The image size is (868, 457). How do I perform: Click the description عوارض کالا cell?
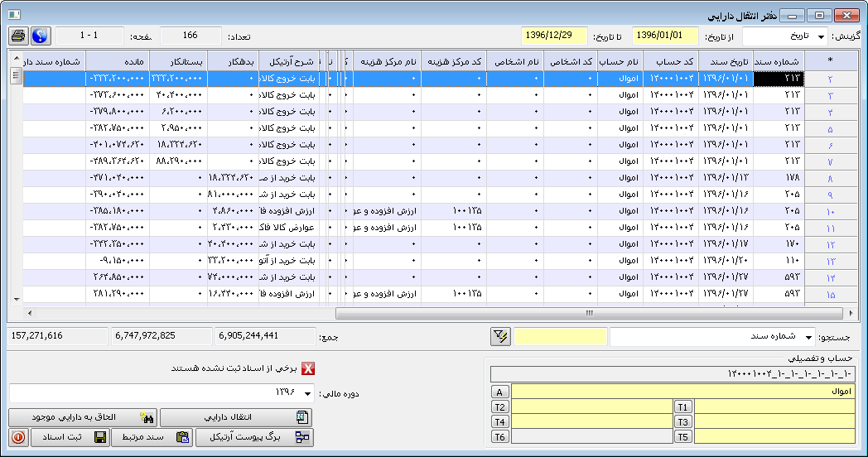(290, 228)
